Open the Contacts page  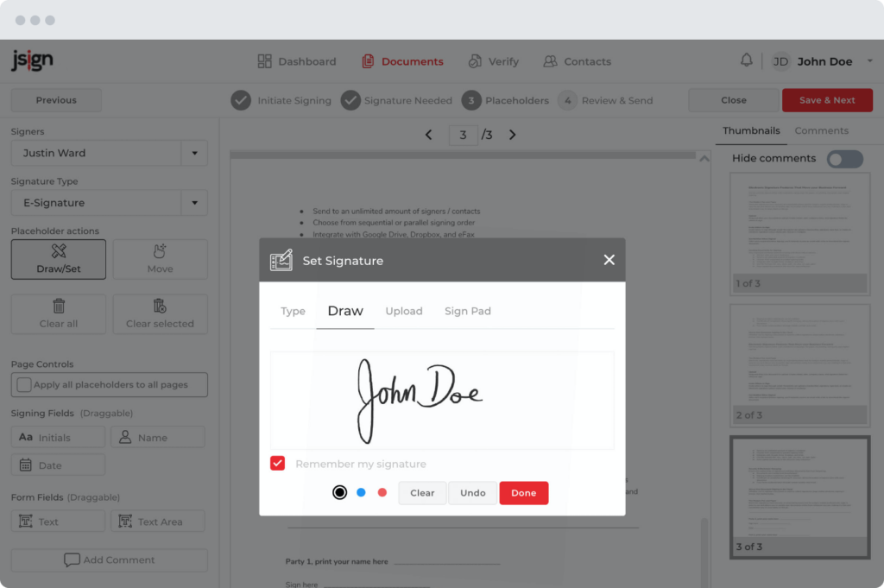pyautogui.click(x=577, y=61)
